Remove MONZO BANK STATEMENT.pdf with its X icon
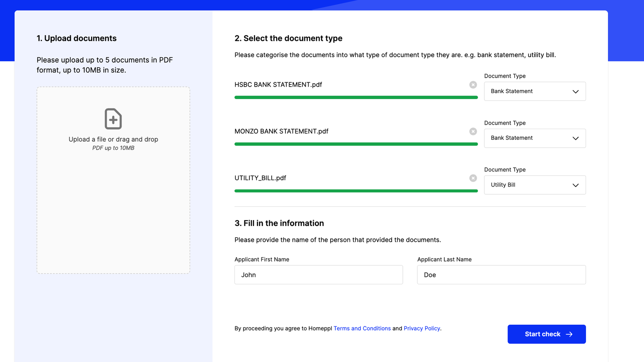Image resolution: width=644 pixels, height=362 pixels. [473, 132]
